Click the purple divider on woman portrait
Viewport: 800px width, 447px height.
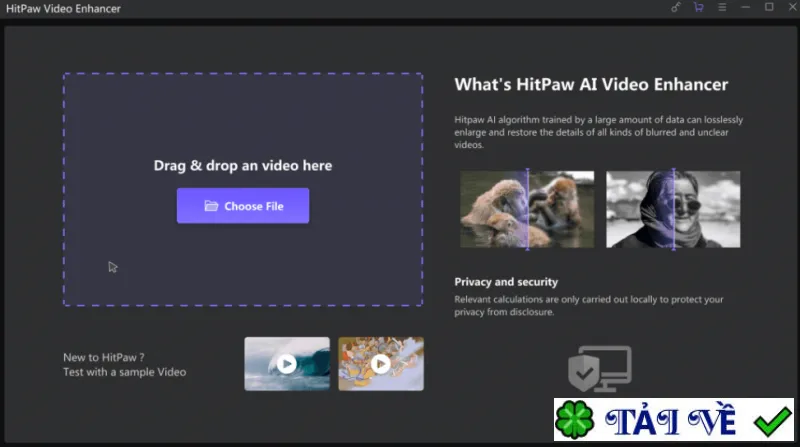point(673,209)
